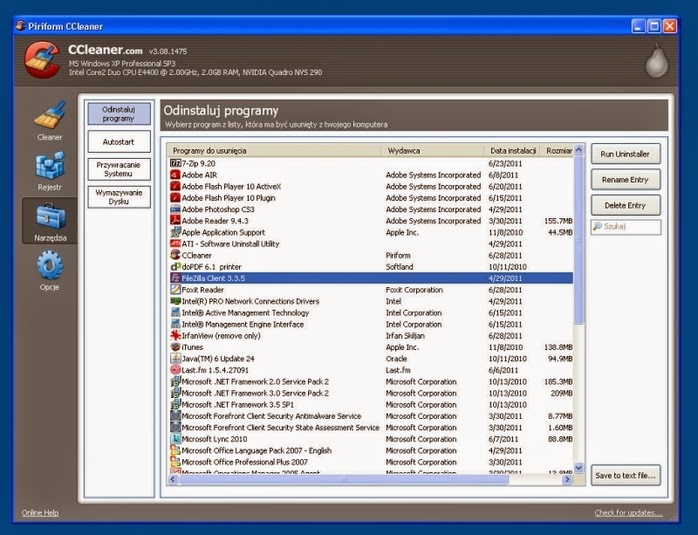Click Irfan Skiljan publisher cell
Viewport: 698px width, 535px height.
click(x=405, y=336)
